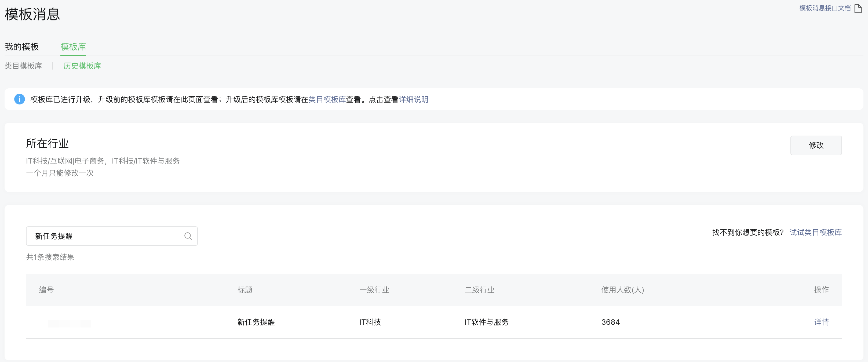Click the 试试类目模板库 link
The width and height of the screenshot is (868, 362).
(815, 232)
